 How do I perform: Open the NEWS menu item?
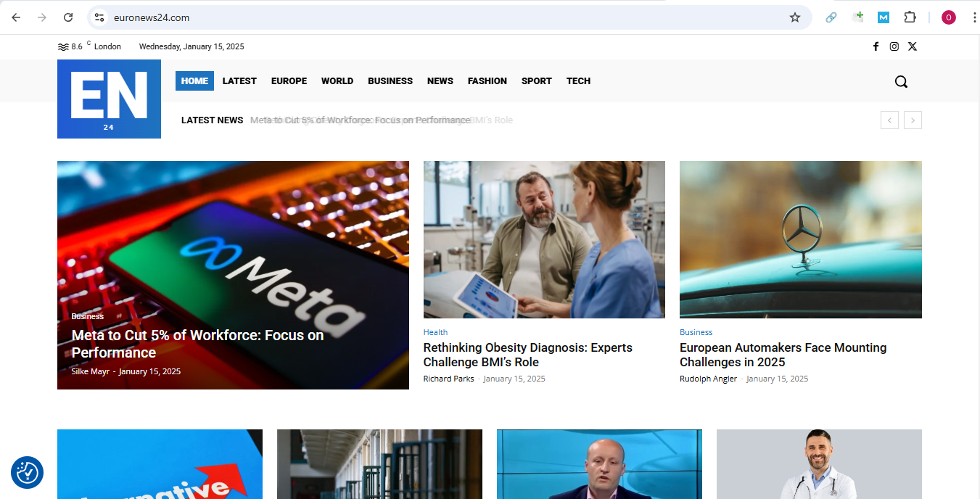click(x=440, y=81)
